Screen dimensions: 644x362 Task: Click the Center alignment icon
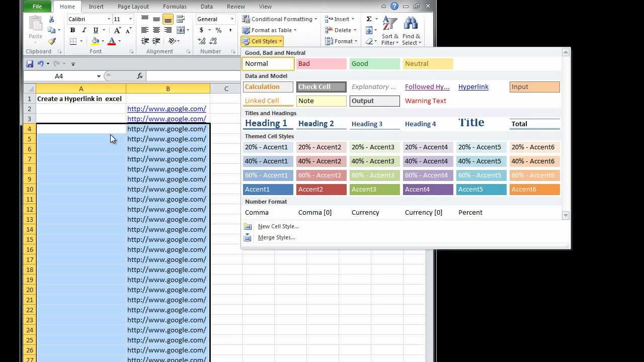(156, 30)
